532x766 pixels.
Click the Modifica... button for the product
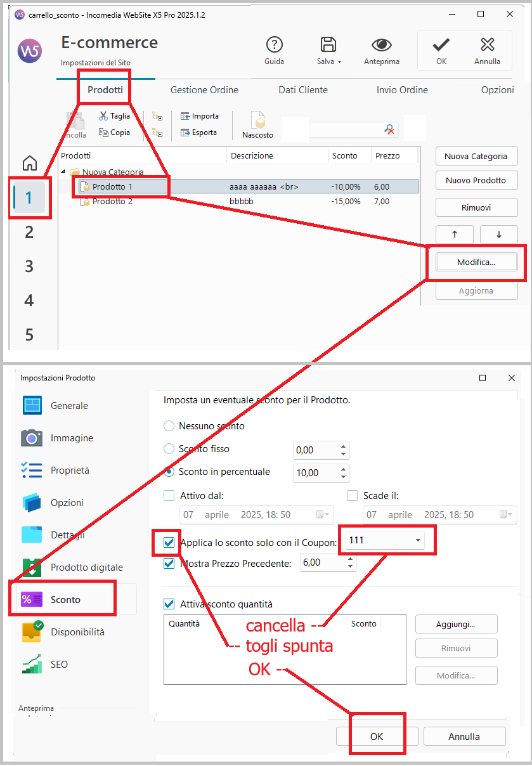click(x=476, y=262)
